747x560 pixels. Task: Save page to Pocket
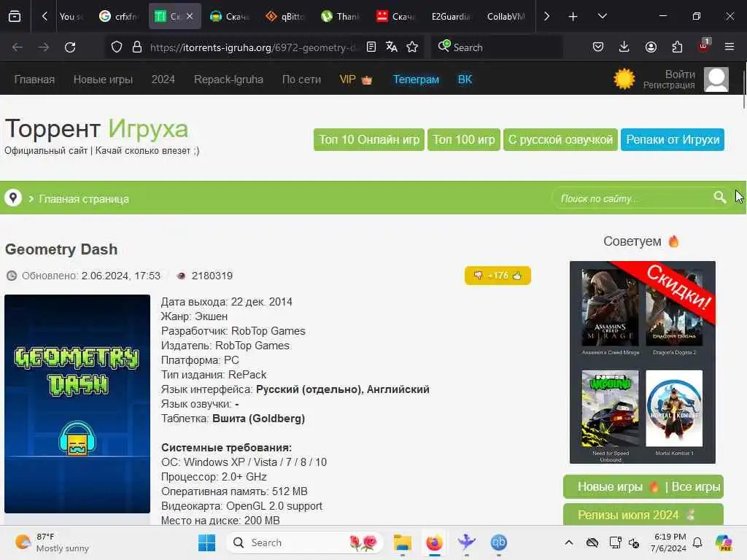pyautogui.click(x=598, y=47)
